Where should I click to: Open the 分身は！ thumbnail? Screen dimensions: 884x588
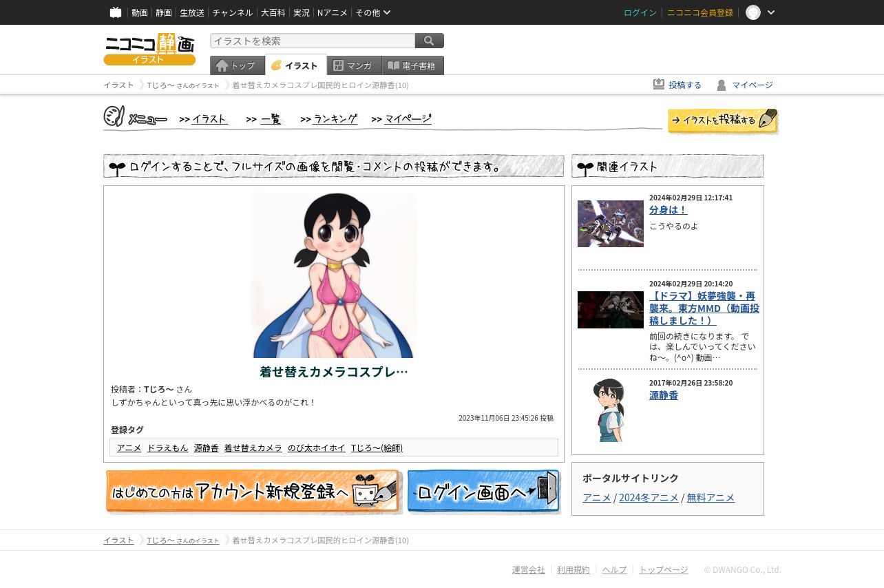click(x=611, y=224)
